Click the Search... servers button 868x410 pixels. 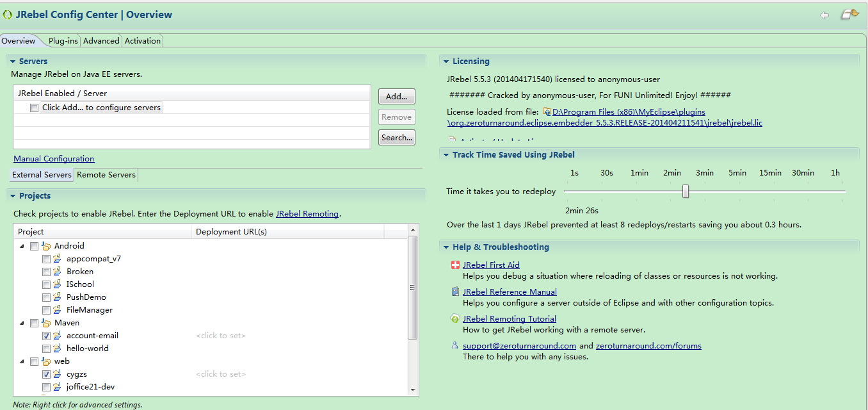pyautogui.click(x=397, y=138)
